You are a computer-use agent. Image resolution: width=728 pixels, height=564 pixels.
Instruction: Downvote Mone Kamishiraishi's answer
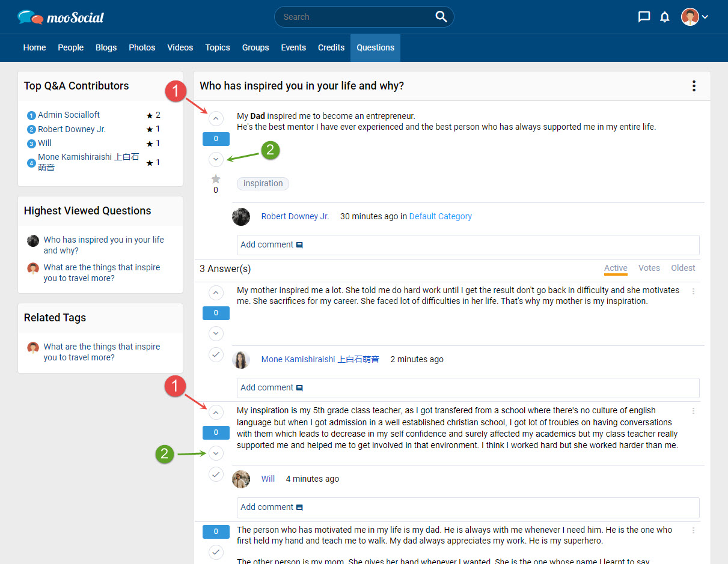tap(216, 333)
